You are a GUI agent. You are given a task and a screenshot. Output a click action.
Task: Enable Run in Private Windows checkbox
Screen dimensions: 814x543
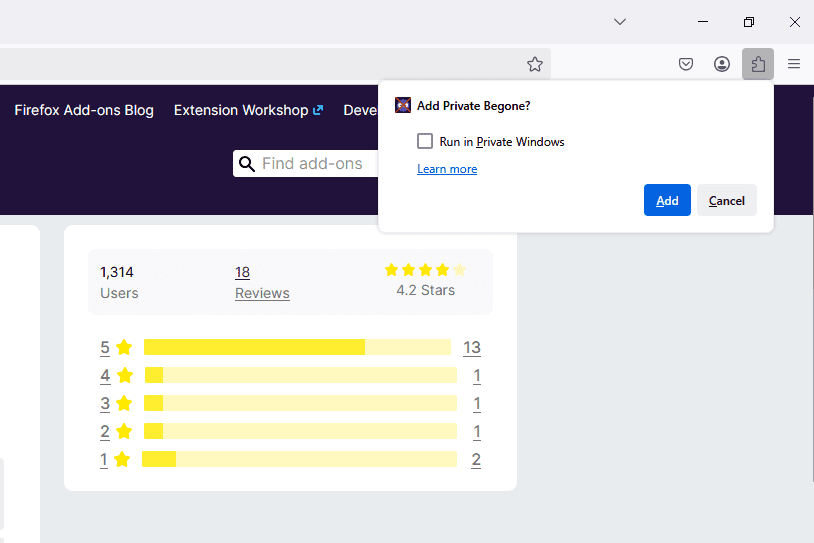tap(425, 142)
